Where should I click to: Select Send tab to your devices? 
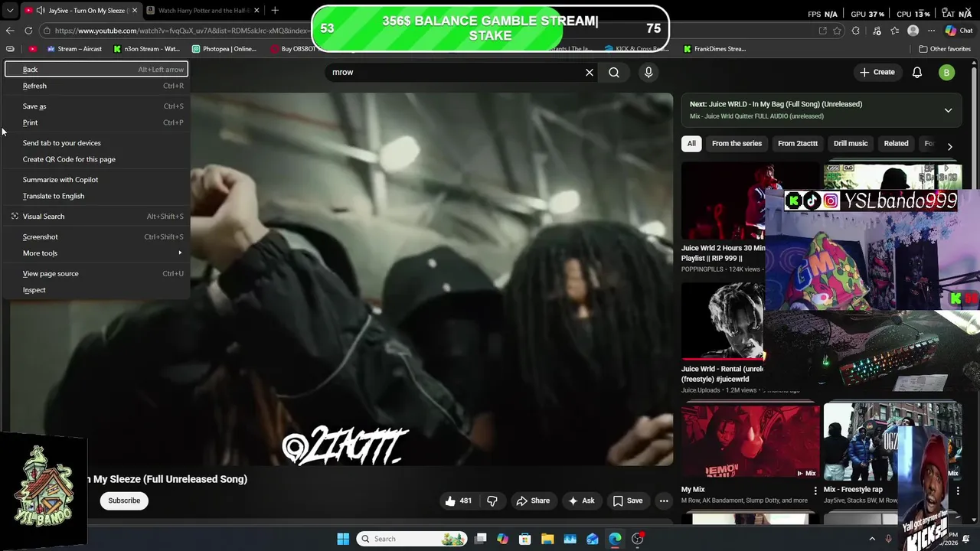click(96, 143)
